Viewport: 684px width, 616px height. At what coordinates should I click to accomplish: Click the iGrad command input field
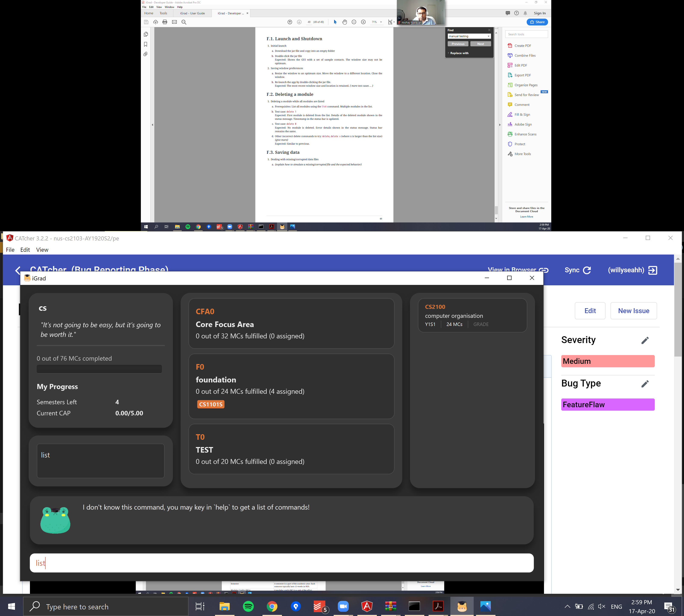point(282,563)
